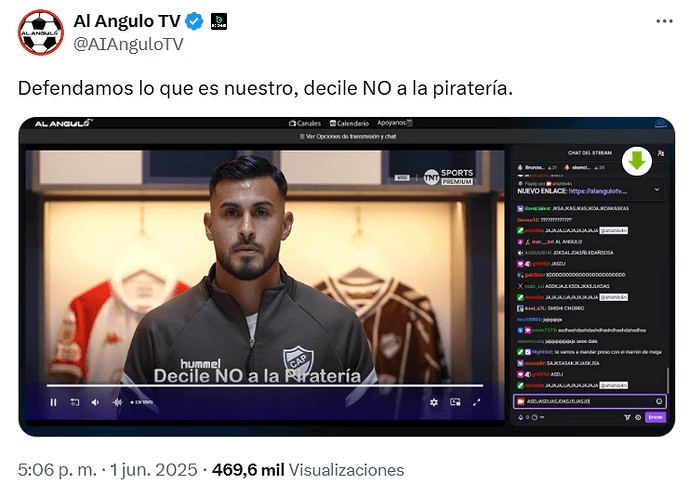
Task: Open the emoji picker in the chat box
Action: 659,401
